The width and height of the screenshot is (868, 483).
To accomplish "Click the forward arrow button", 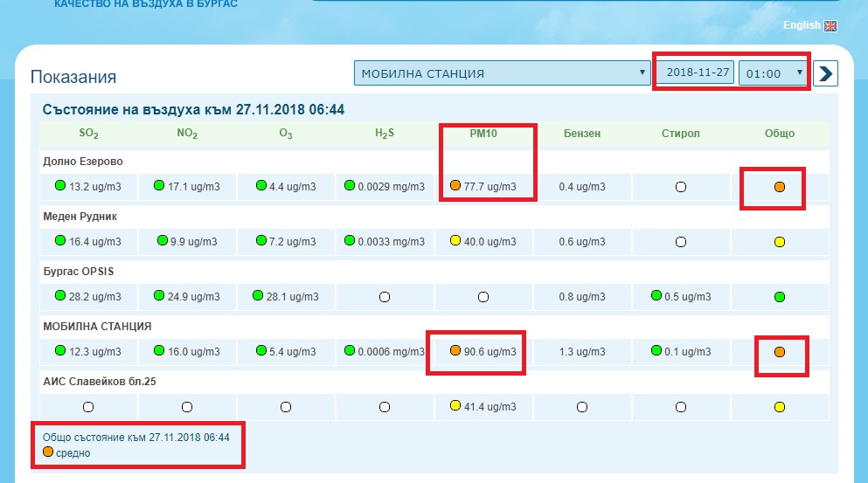I will tap(825, 73).
